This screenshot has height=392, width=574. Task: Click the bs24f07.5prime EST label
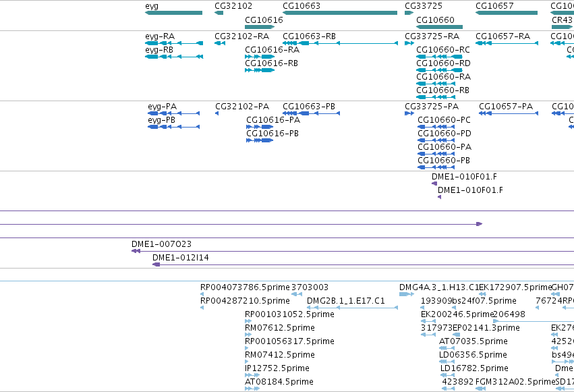484,301
